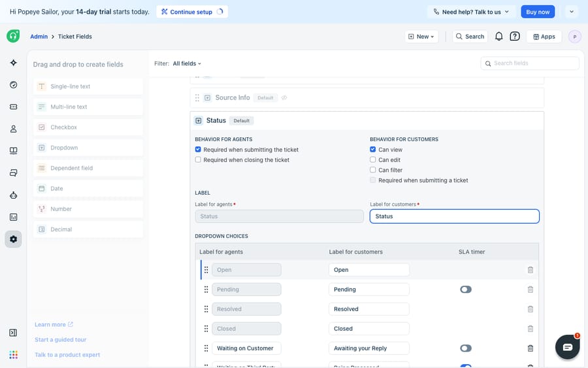Viewport: 588px width, 368px height.
Task: Open the chat widget bubble
Action: tap(567, 347)
